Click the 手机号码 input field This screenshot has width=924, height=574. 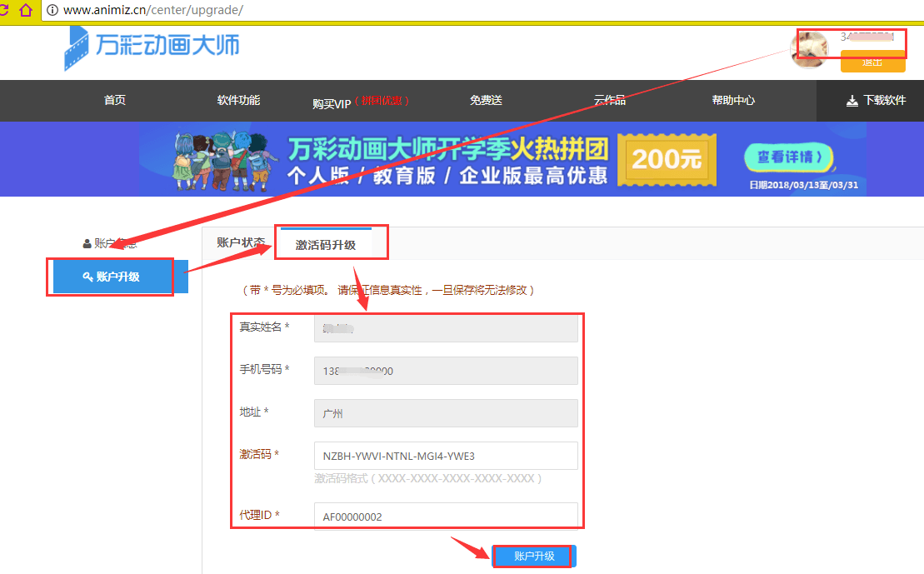(446, 371)
